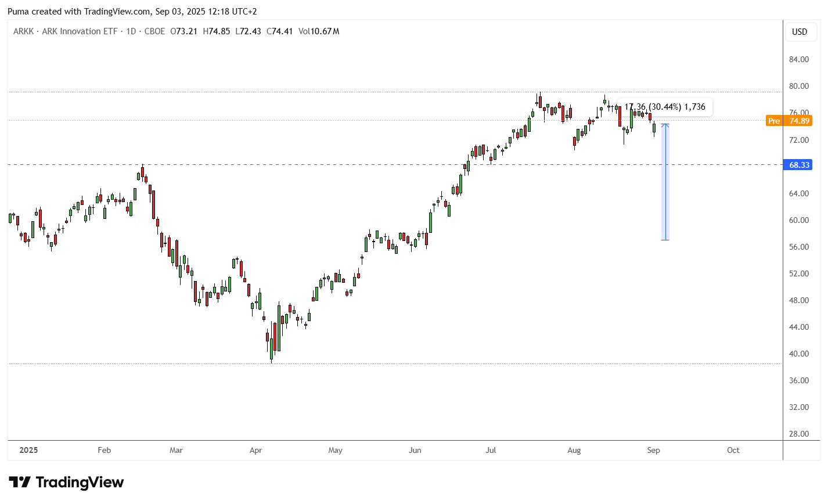
Task: Click the 48.00 price axis label
Action: tap(799, 300)
